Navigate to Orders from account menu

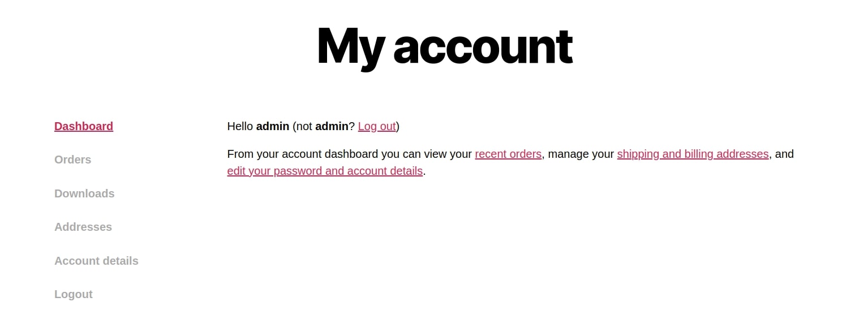pos(72,160)
